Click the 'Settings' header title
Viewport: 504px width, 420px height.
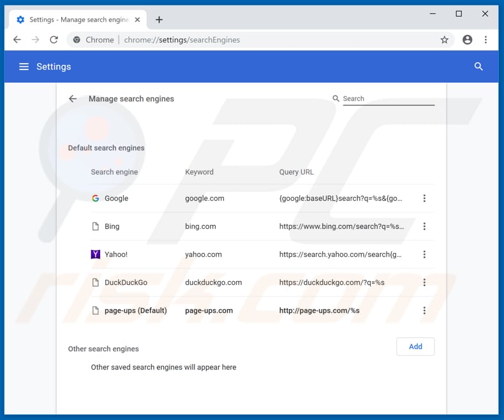point(54,66)
